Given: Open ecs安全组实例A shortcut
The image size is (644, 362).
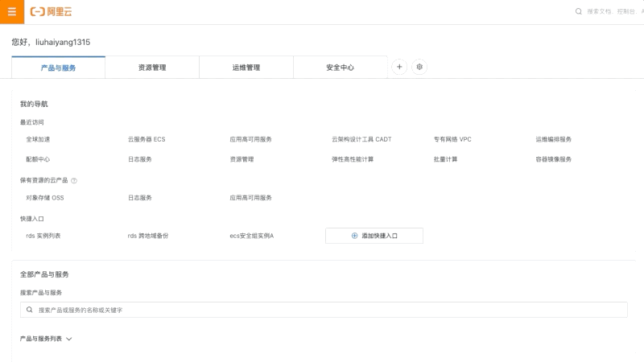Looking at the screenshot, I should (x=252, y=236).
